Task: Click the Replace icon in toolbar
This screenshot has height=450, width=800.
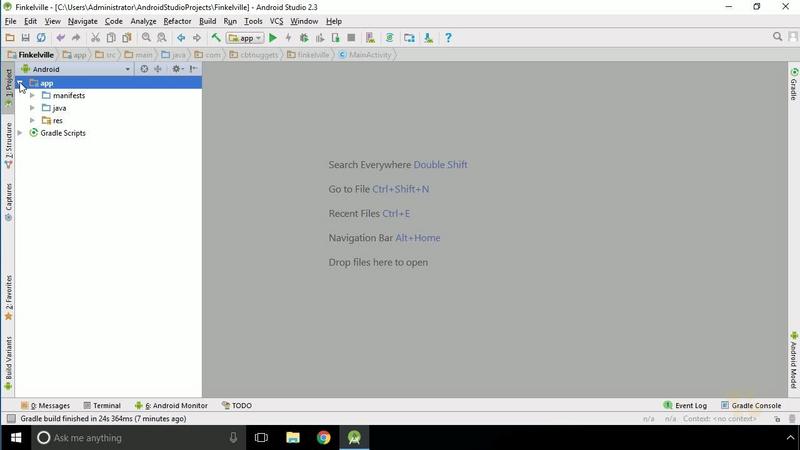Action: coord(162,38)
